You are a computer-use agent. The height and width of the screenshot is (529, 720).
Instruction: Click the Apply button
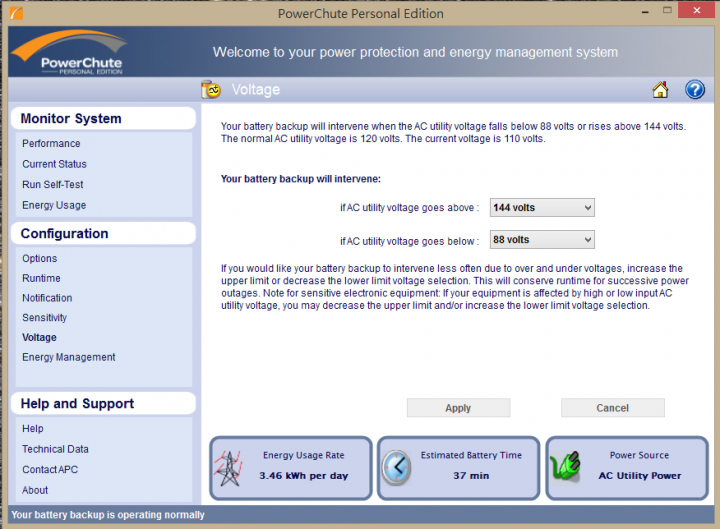[x=458, y=408]
